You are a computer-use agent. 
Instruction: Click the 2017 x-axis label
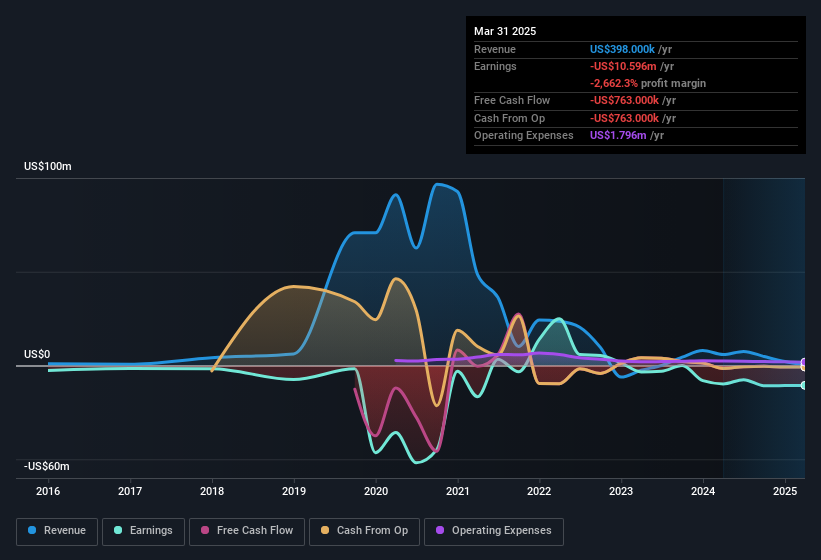(130, 491)
